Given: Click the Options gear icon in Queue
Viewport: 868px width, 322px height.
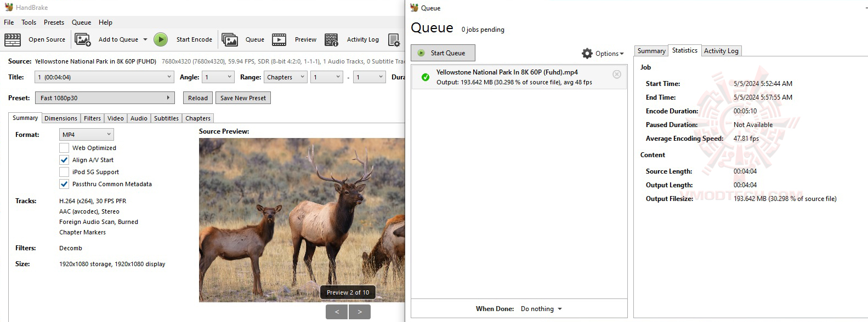Looking at the screenshot, I should [587, 53].
